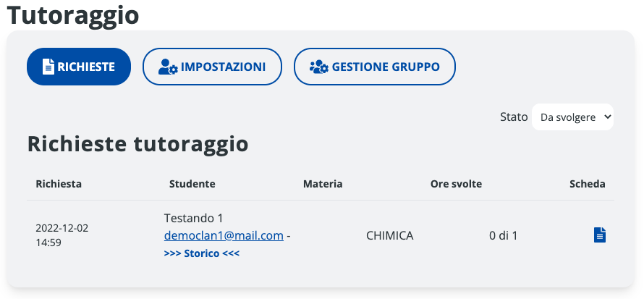644x299 pixels.
Task: Select the 2022-12-02 14:59 request date cell
Action: [62, 235]
